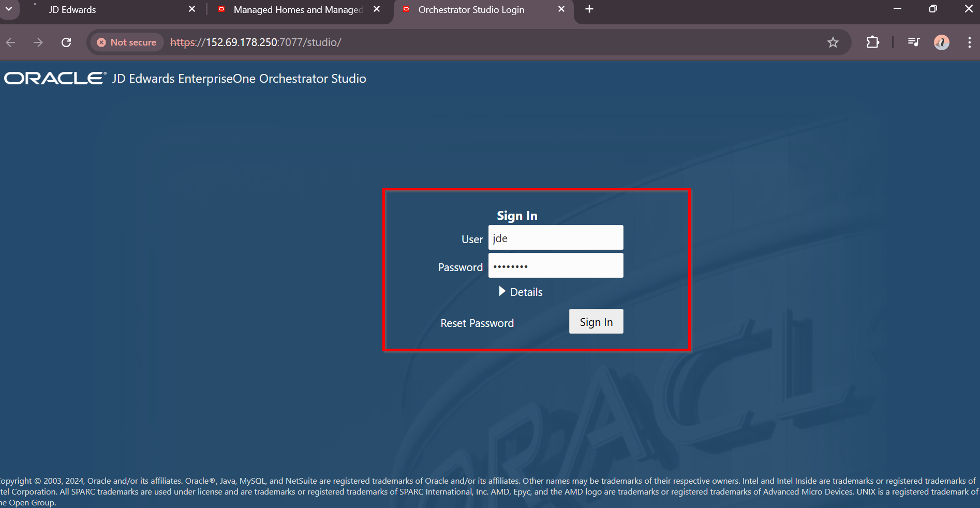Open the browser extensions puzzle icon
980x508 pixels.
pyautogui.click(x=872, y=42)
